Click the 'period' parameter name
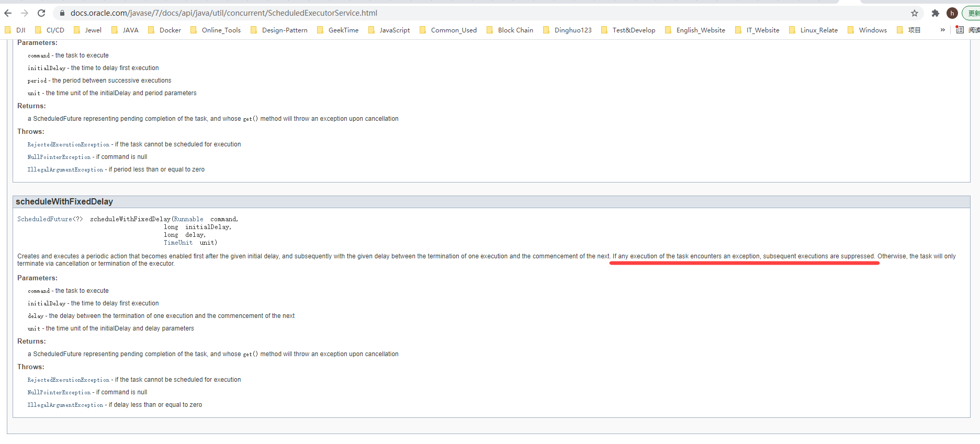980x444 pixels. pos(37,81)
